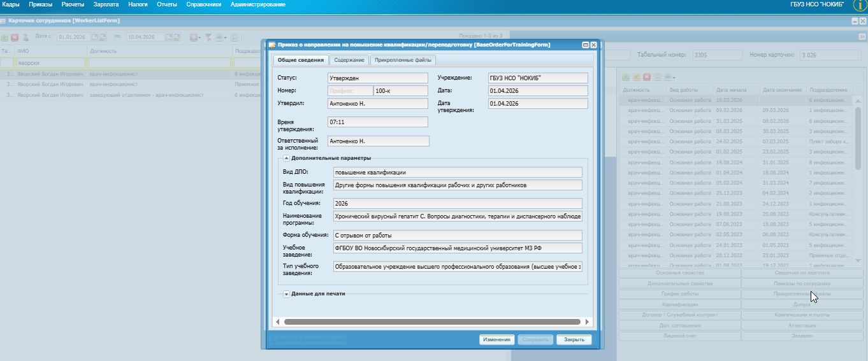This screenshot has height=361, width=868.
Task: Click the Наименование программы field
Action: 458,216
